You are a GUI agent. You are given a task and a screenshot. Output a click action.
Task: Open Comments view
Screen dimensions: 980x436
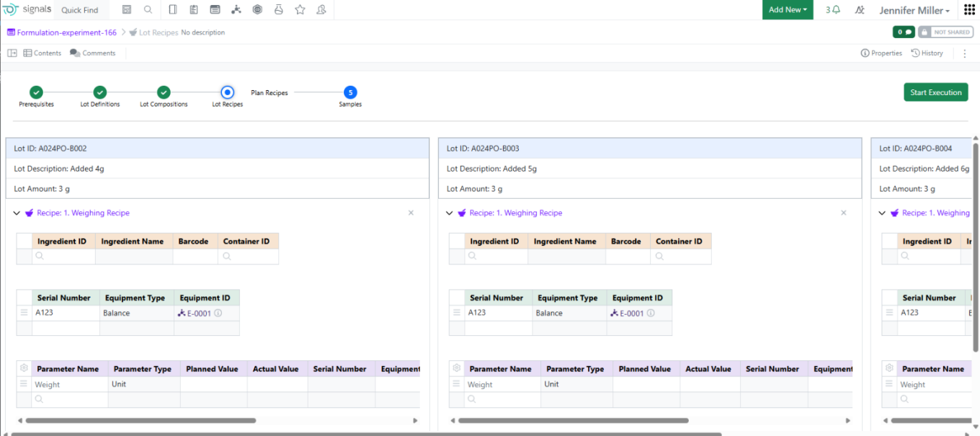[93, 53]
